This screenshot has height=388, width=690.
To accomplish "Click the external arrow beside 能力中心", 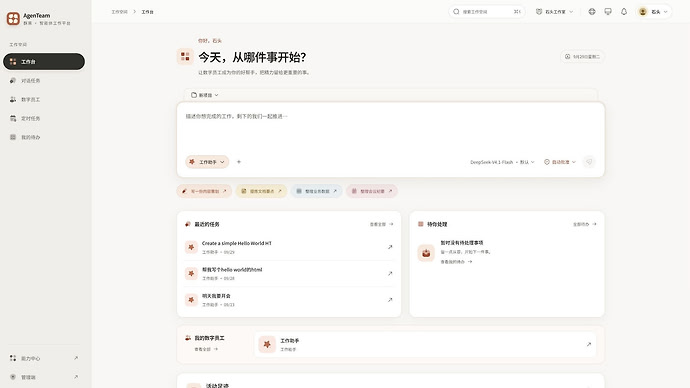I will click(x=76, y=358).
